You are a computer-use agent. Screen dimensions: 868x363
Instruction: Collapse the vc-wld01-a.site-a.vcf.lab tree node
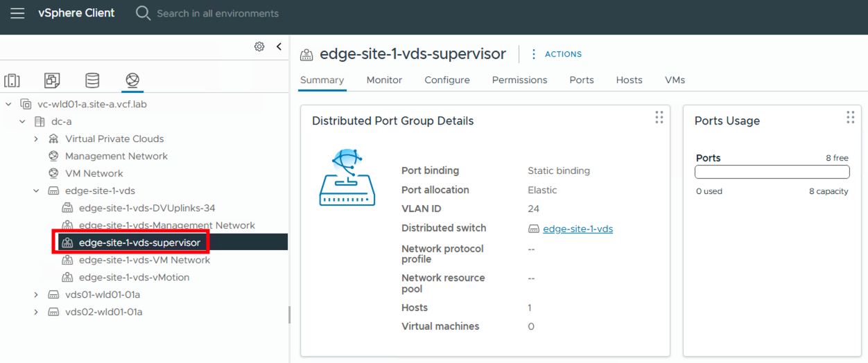point(8,105)
